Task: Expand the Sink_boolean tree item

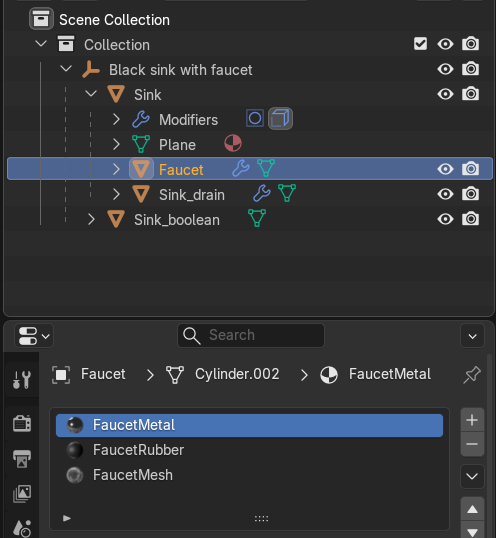Action: click(x=91, y=220)
